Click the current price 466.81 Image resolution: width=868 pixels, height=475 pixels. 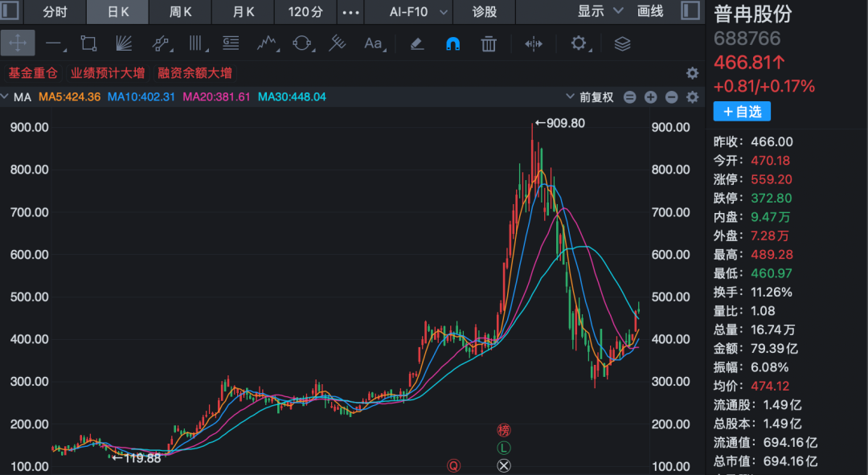(749, 63)
